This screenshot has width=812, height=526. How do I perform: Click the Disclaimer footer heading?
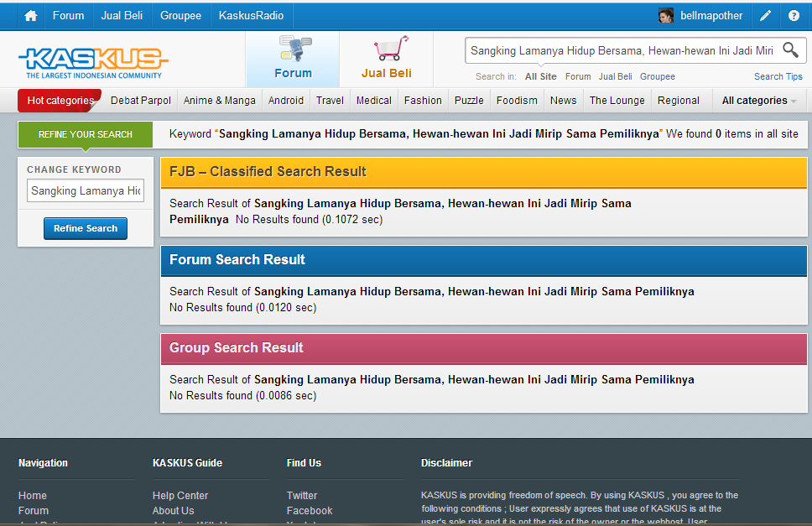(446, 463)
